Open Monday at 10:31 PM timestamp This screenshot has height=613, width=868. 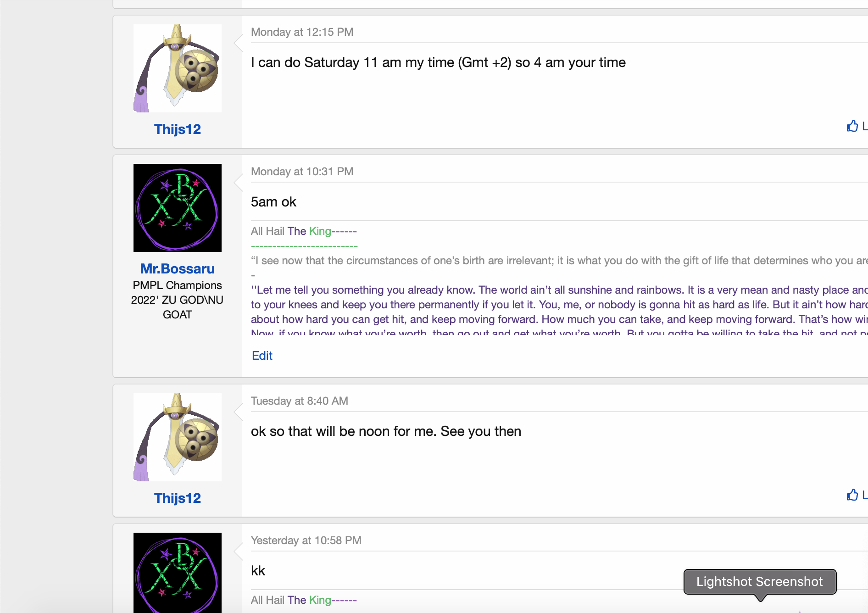(x=302, y=172)
